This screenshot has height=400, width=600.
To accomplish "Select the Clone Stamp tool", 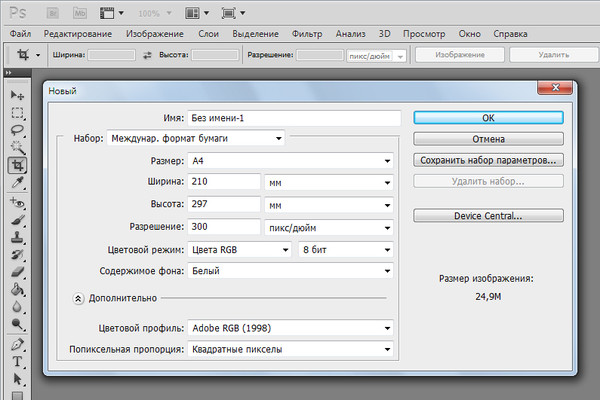I will [17, 238].
